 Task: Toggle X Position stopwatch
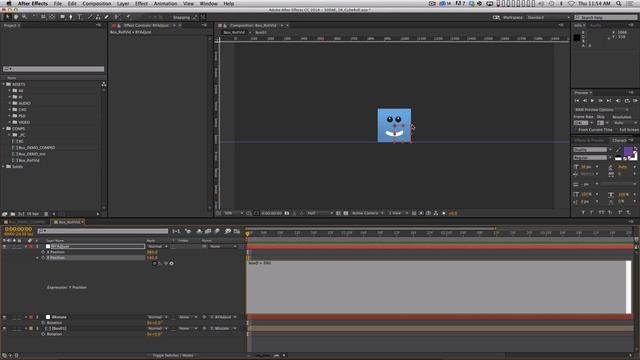coord(43,252)
